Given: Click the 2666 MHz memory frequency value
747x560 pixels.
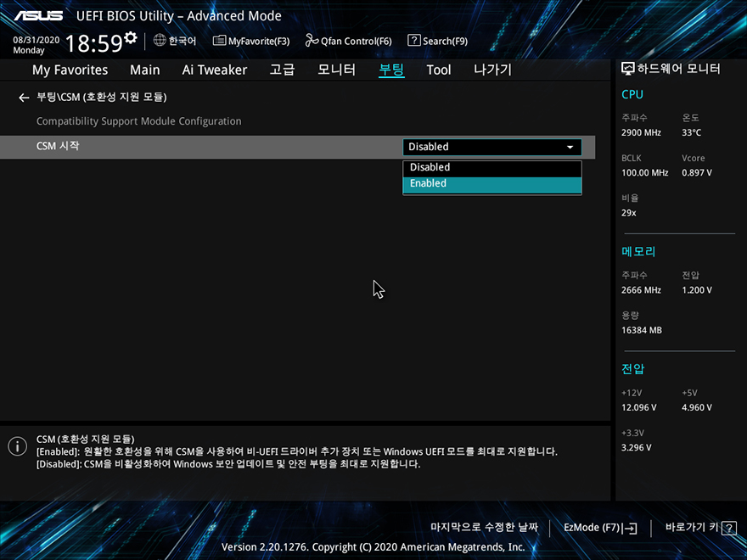Looking at the screenshot, I should click(641, 290).
